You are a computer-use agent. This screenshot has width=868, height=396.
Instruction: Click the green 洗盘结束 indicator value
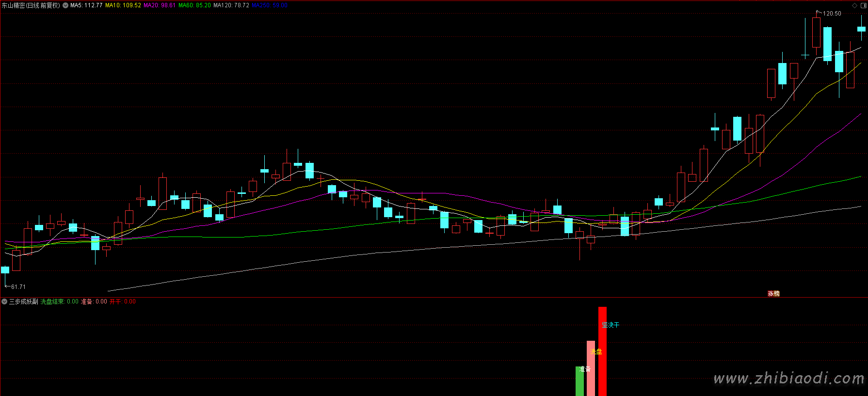[59, 301]
